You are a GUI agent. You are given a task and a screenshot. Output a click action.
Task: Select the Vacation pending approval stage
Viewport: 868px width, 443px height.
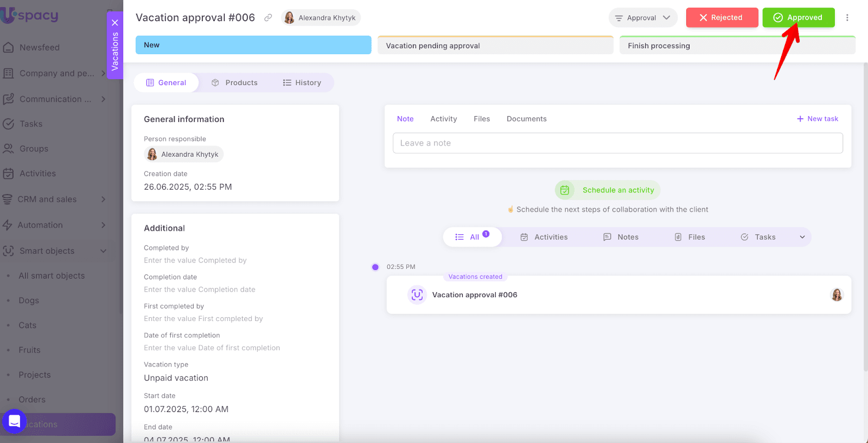click(495, 46)
